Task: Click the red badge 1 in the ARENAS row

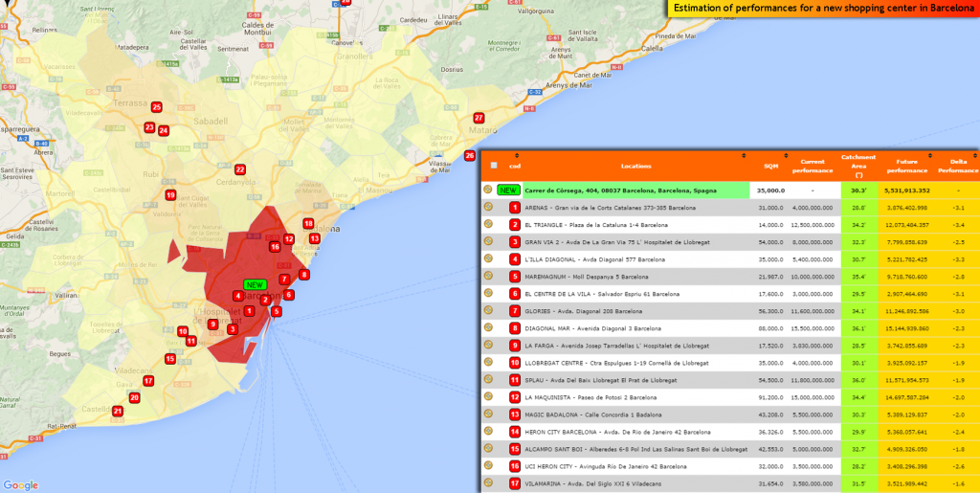Action: [514, 208]
